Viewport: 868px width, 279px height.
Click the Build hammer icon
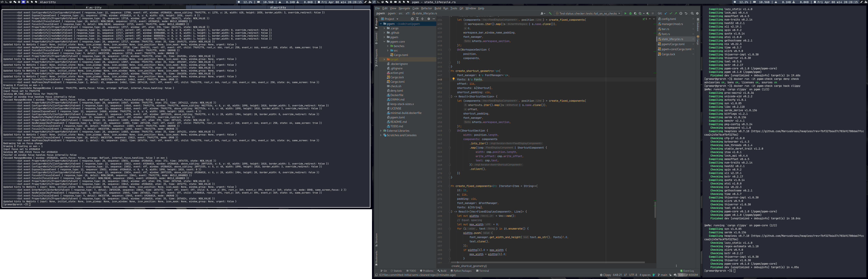[x=550, y=14]
